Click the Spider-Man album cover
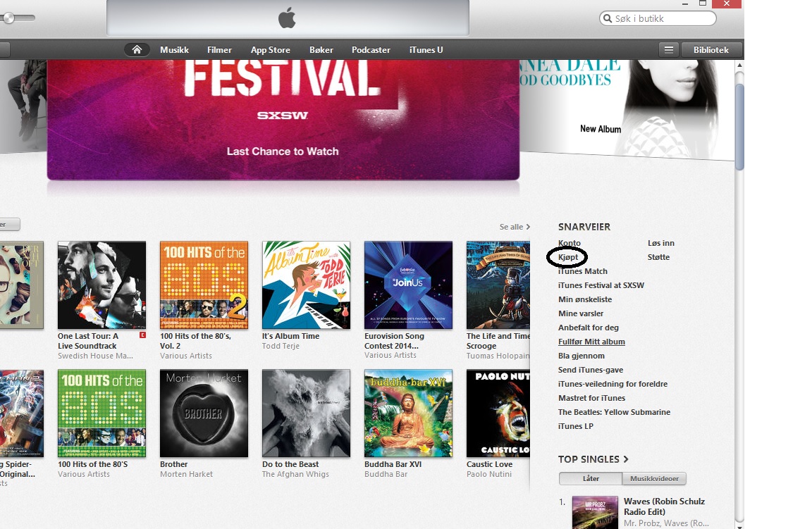The width and height of the screenshot is (812, 529). click(x=22, y=413)
